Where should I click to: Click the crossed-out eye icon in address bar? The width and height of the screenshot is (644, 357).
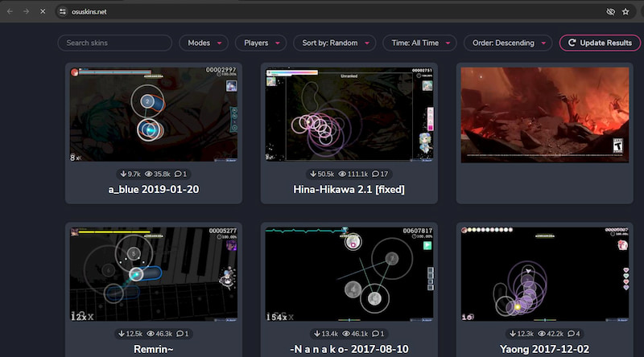pyautogui.click(x=611, y=11)
